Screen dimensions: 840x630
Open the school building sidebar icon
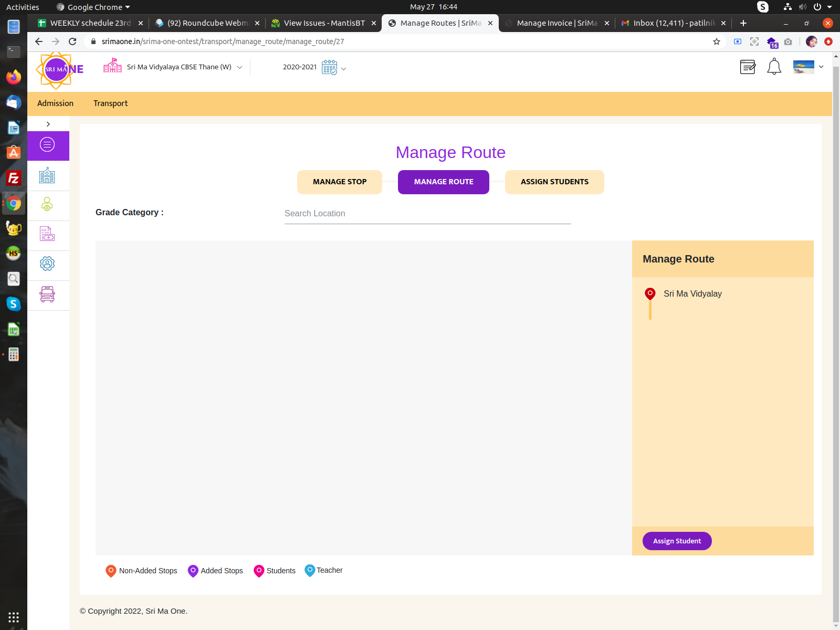pyautogui.click(x=47, y=175)
